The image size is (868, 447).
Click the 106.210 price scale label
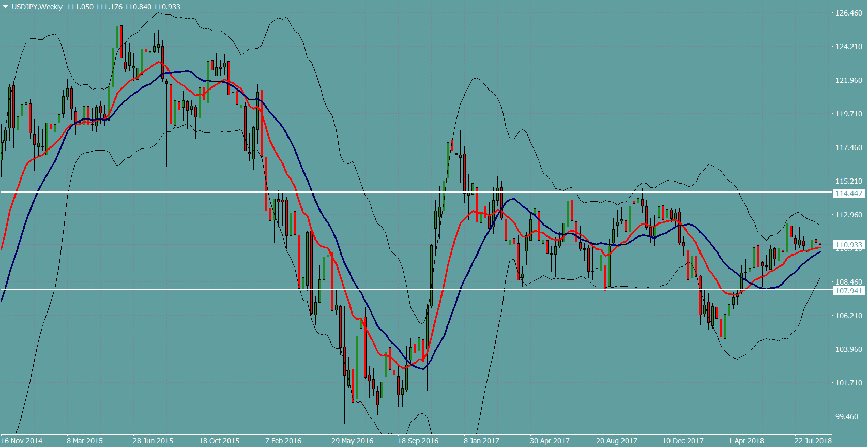[x=849, y=316]
